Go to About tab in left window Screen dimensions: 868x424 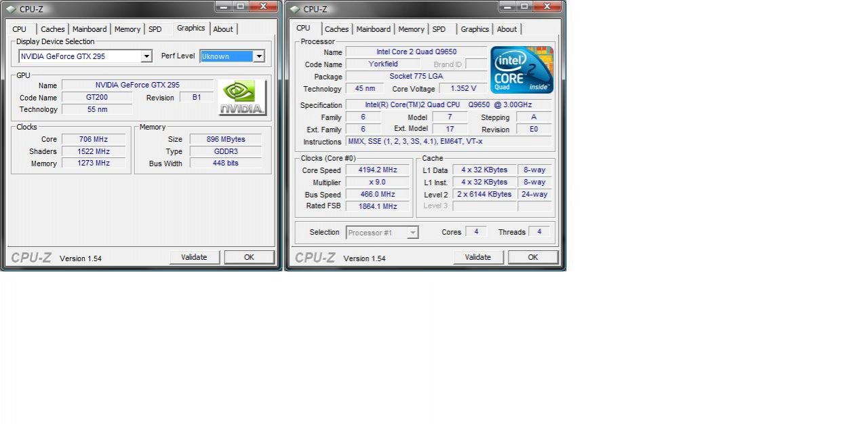pyautogui.click(x=223, y=29)
